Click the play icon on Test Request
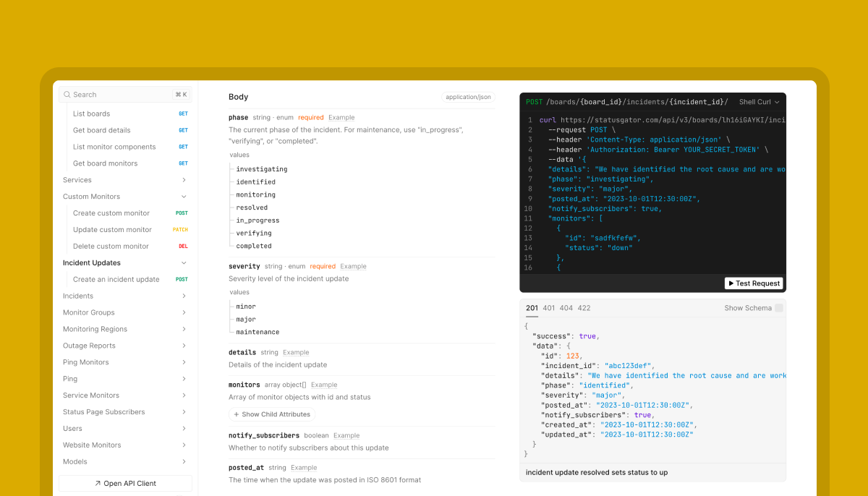Image resolution: width=868 pixels, height=496 pixels. (731, 283)
